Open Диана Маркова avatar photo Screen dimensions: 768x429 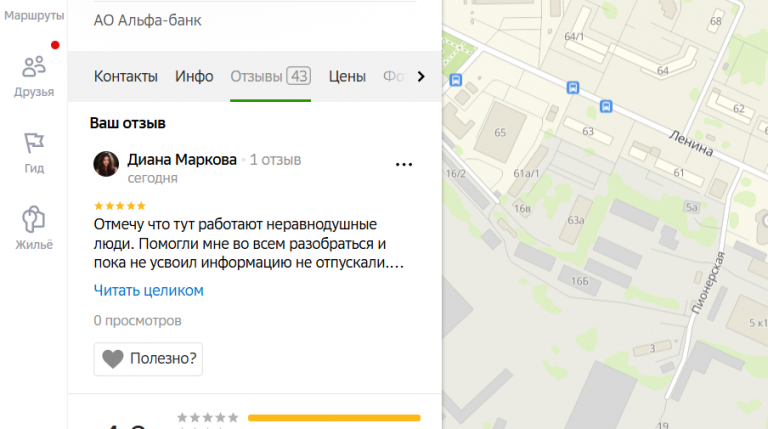click(106, 164)
